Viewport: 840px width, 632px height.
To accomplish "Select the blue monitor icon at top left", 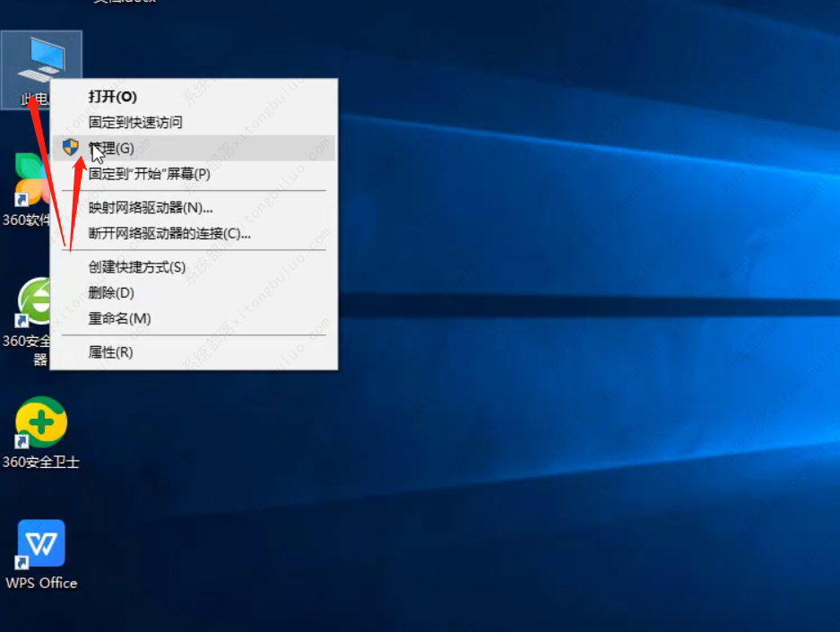I will point(41,56).
